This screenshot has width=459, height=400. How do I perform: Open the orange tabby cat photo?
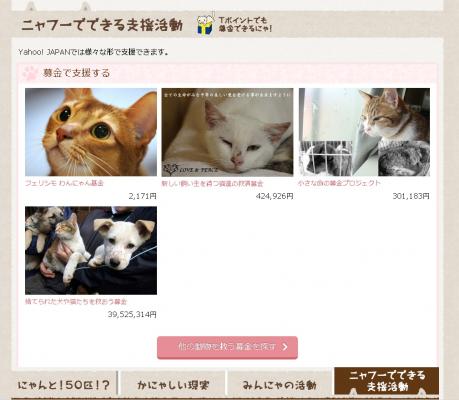91,132
